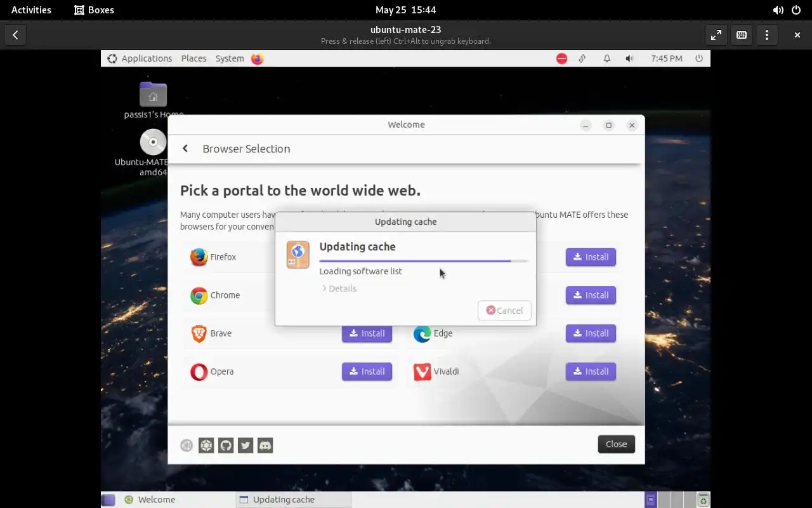Viewport: 812px width, 508px height.
Task: Cancel the cache update
Action: [504, 311]
